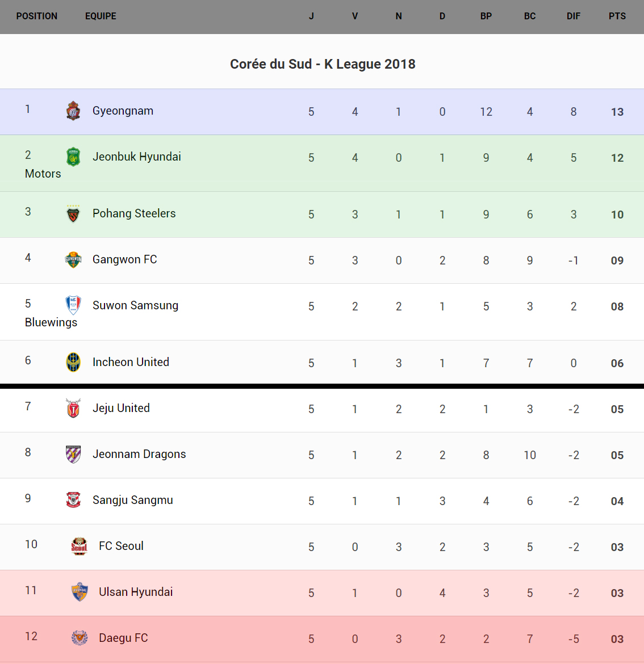Click the Jeju United team crest
The width and height of the screenshot is (644, 664).
[x=73, y=408]
